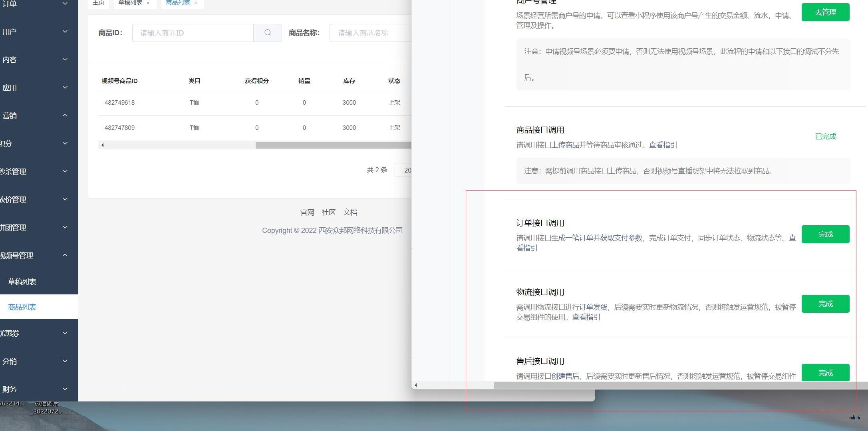Viewport: 868px width, 431px height.
Task: Click 上架 status in row 482749618
Action: pyautogui.click(x=394, y=103)
